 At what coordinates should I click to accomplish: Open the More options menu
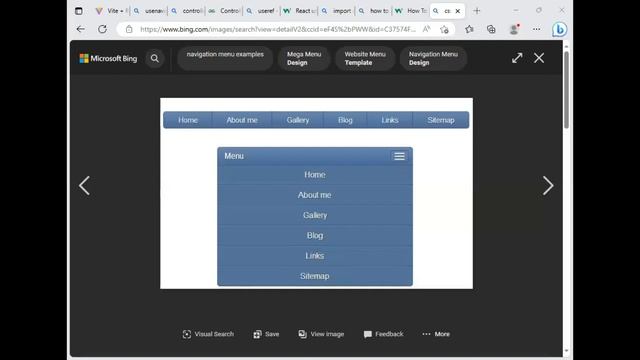click(436, 334)
